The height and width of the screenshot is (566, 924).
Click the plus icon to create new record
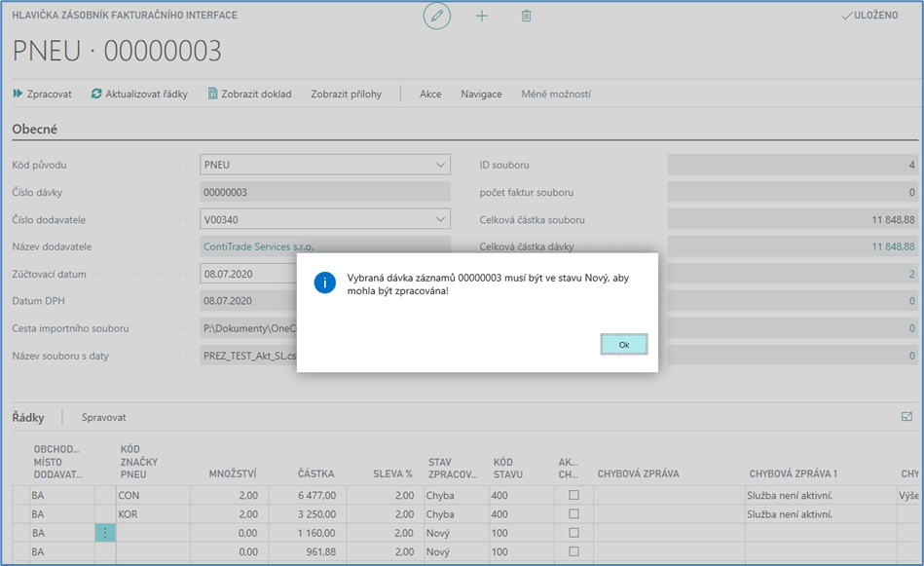[481, 17]
